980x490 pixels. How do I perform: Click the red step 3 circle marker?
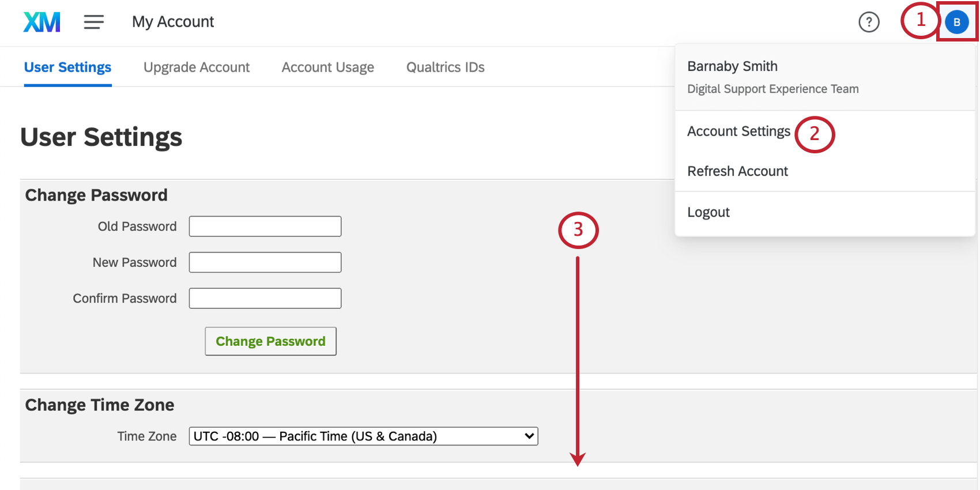[578, 230]
